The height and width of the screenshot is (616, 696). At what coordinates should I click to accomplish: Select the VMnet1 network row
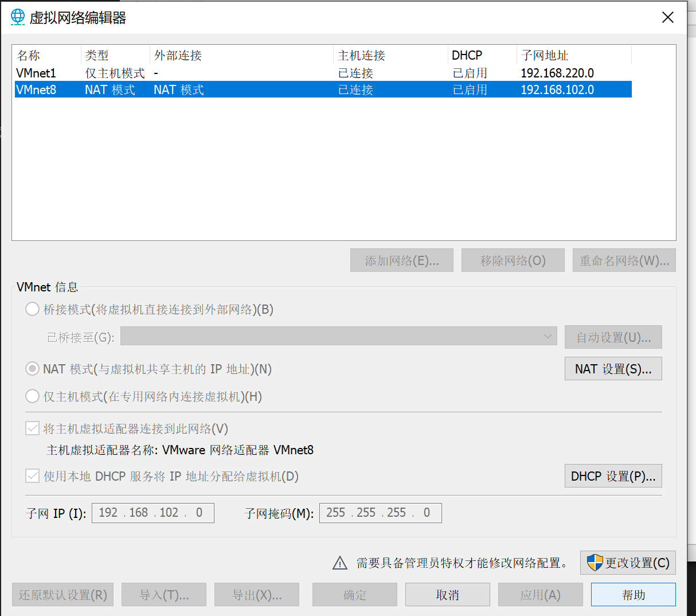pyautogui.click(x=323, y=73)
